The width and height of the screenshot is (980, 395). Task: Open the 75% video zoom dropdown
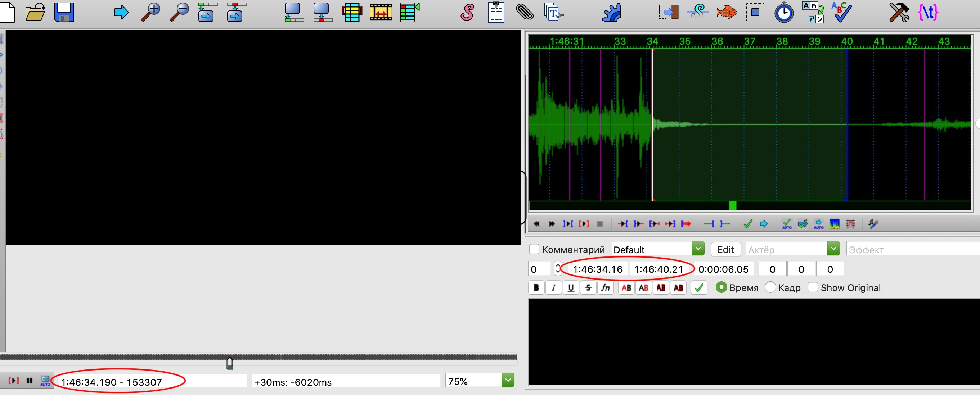tap(508, 381)
